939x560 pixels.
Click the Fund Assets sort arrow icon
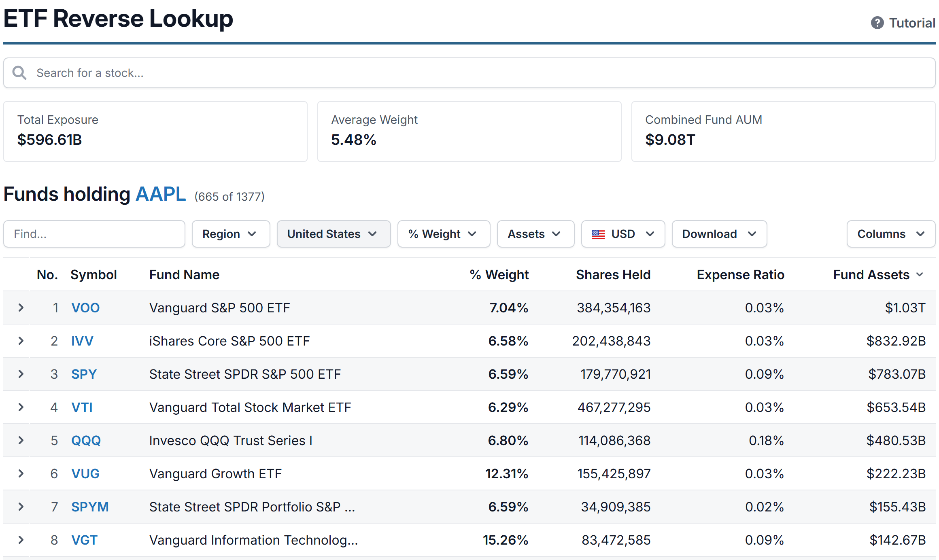pos(920,275)
